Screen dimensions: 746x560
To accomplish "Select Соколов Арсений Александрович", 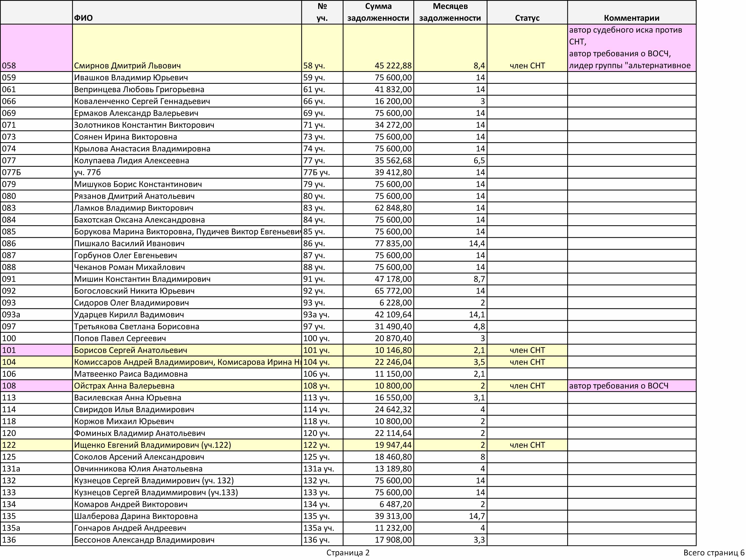I will (x=139, y=457).
